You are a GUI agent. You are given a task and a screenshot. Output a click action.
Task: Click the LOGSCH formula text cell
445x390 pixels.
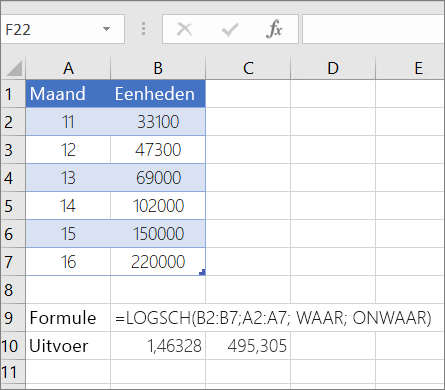point(273,318)
